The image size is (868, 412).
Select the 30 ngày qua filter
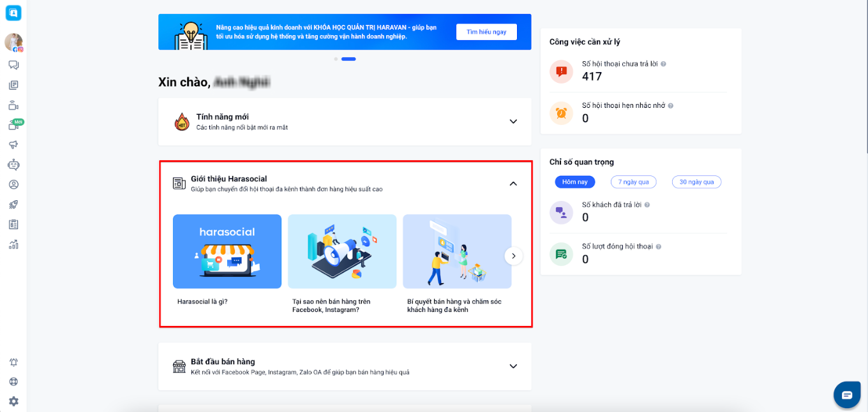click(x=697, y=182)
